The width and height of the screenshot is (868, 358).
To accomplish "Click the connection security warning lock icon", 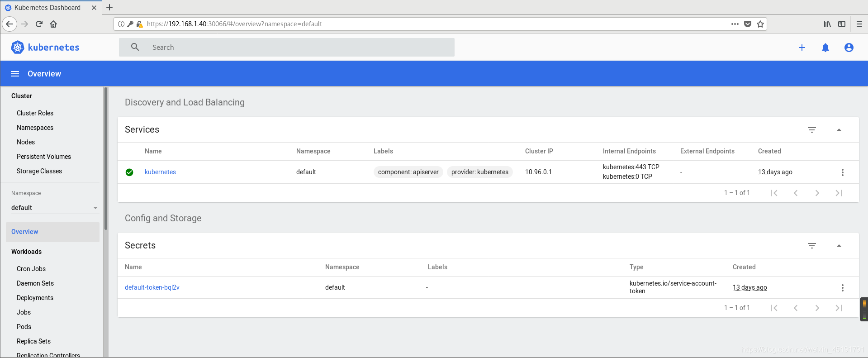I will click(139, 24).
